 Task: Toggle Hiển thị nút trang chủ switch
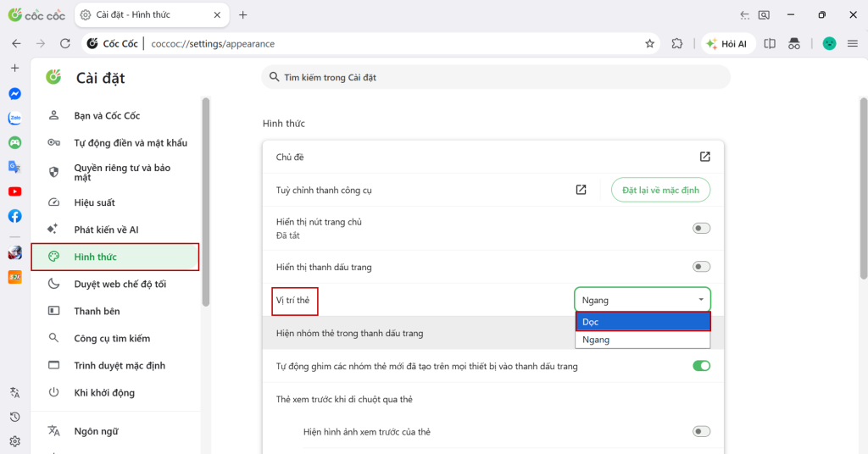pos(701,229)
